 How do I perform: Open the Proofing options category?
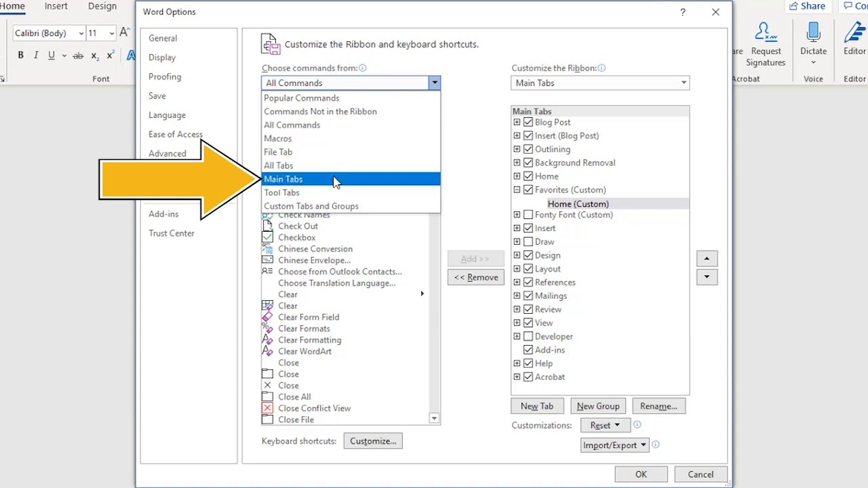[165, 77]
